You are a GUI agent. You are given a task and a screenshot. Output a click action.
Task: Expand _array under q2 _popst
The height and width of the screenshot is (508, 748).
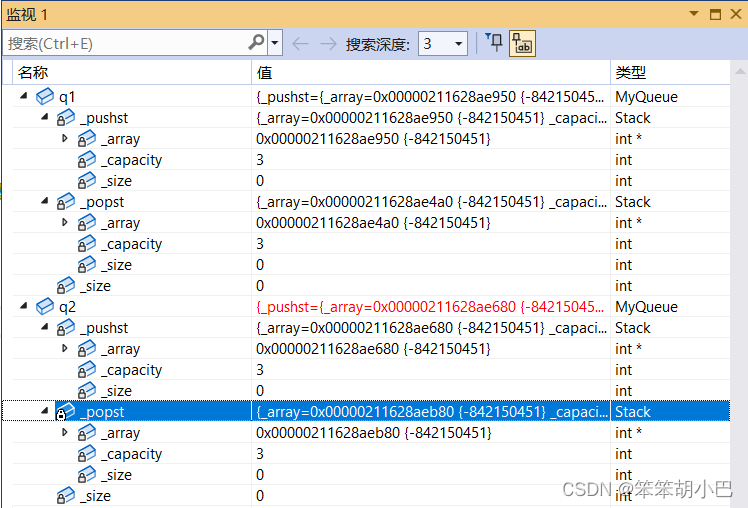[65, 432]
